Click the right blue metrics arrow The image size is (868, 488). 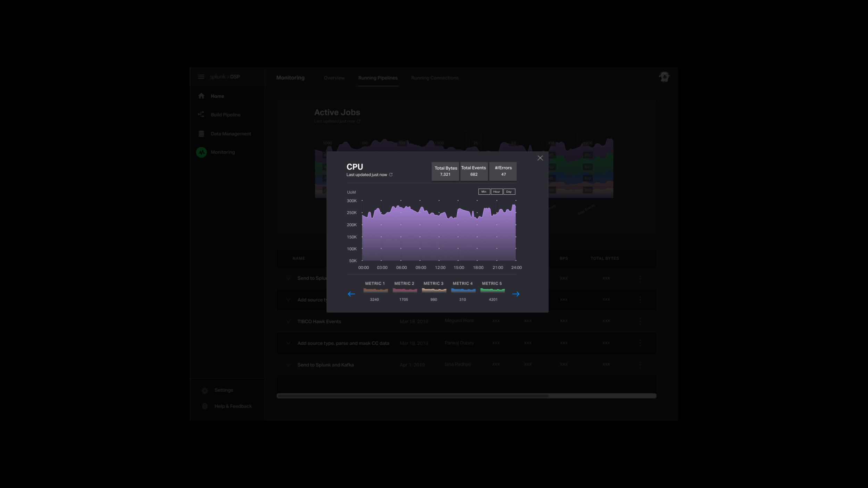[x=516, y=294]
